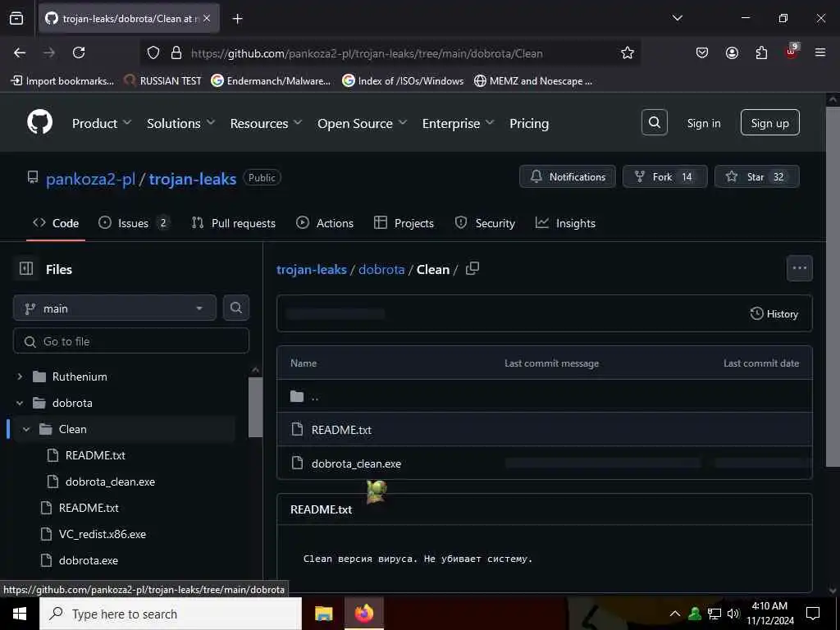Open the History link

tap(774, 314)
